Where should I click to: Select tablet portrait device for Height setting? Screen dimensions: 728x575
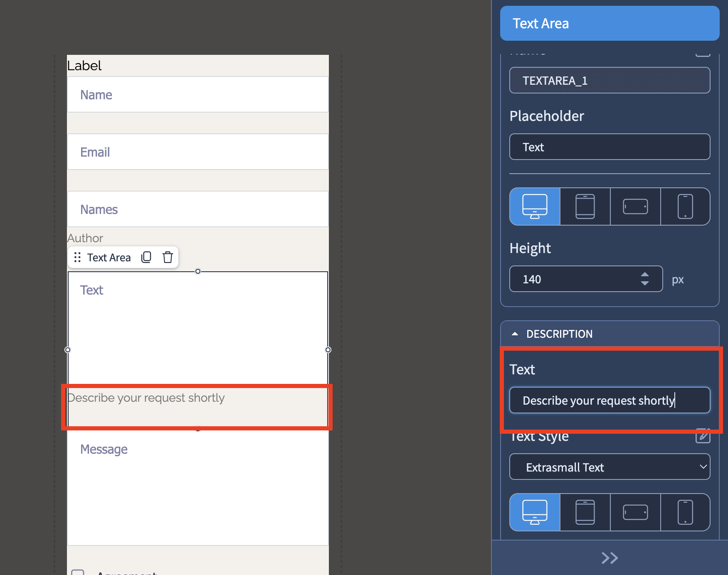pos(585,206)
